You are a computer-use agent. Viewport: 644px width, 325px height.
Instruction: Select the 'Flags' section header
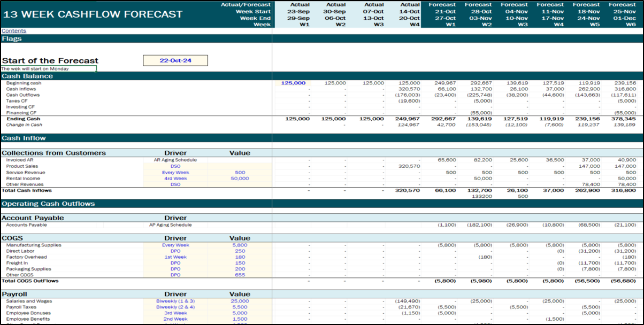(x=12, y=38)
